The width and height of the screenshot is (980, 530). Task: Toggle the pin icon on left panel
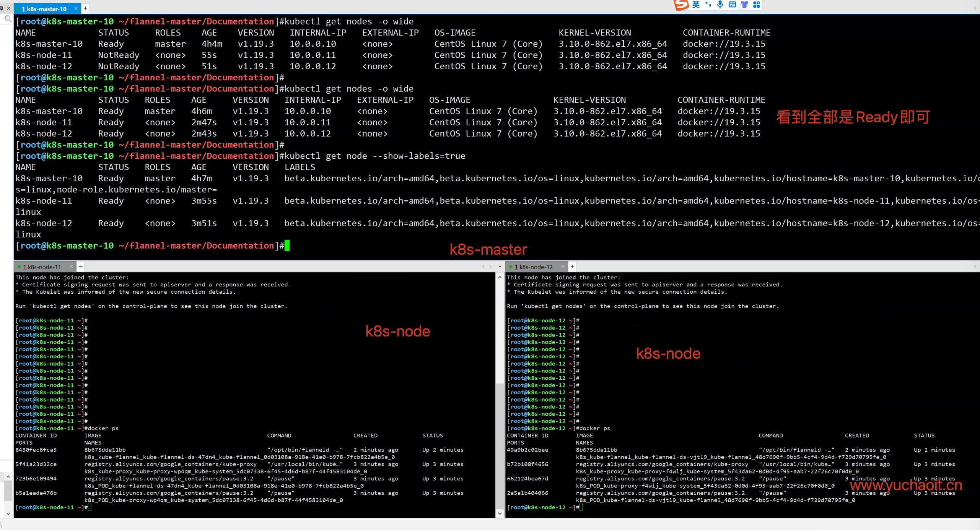tap(2, 8)
